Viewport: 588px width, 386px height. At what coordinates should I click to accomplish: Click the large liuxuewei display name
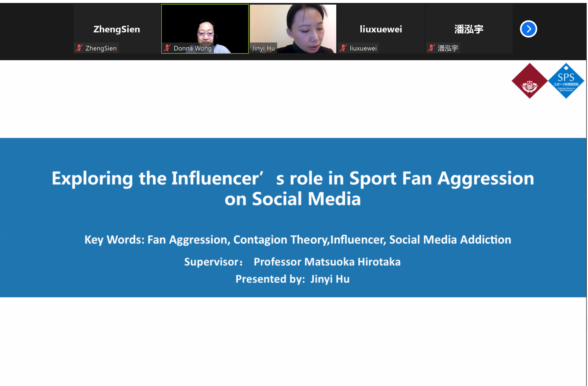(x=381, y=29)
